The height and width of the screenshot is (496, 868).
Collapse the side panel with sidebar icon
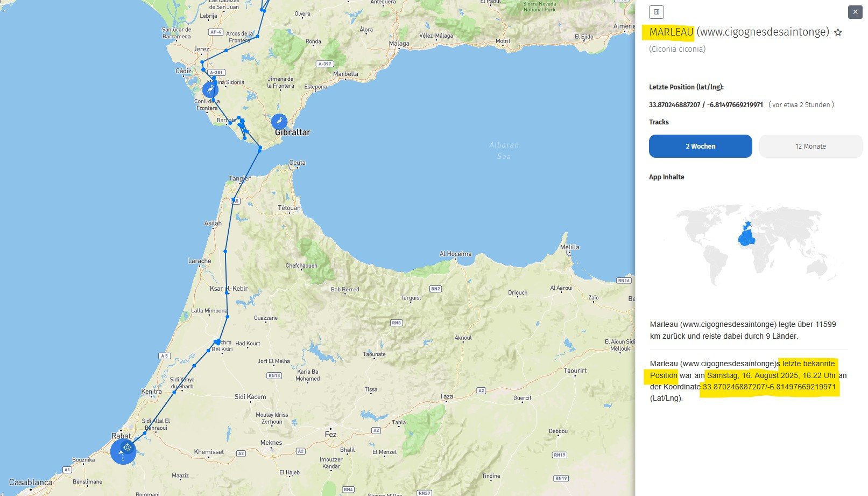656,12
